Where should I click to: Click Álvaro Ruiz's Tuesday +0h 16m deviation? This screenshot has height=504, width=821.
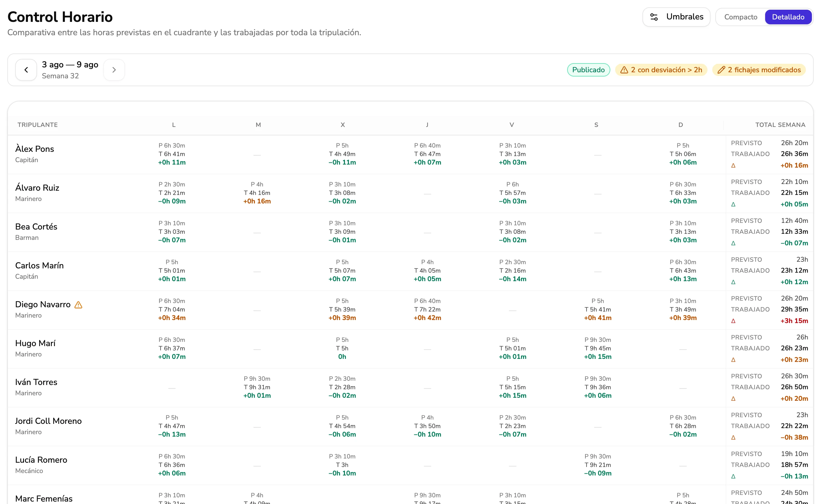tap(257, 201)
